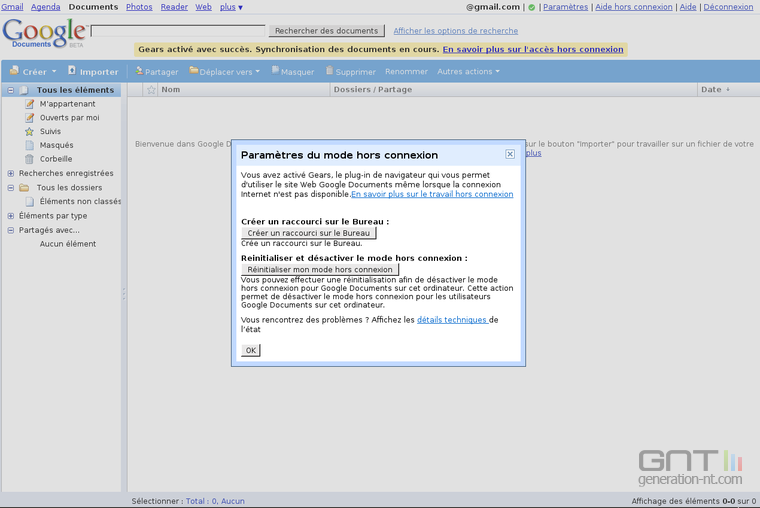
Task: Close the Paramètres du mode hors connexion dialog
Action: pyautogui.click(x=510, y=154)
